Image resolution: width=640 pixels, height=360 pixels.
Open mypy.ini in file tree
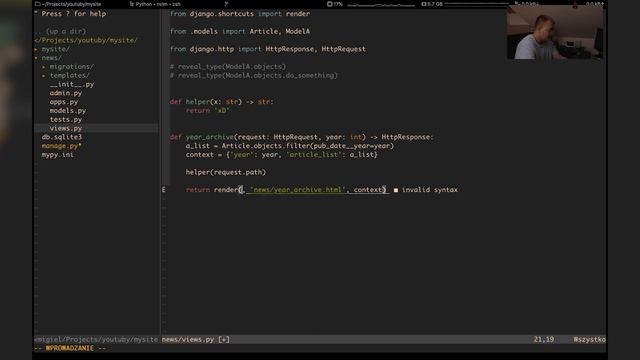tap(58, 155)
